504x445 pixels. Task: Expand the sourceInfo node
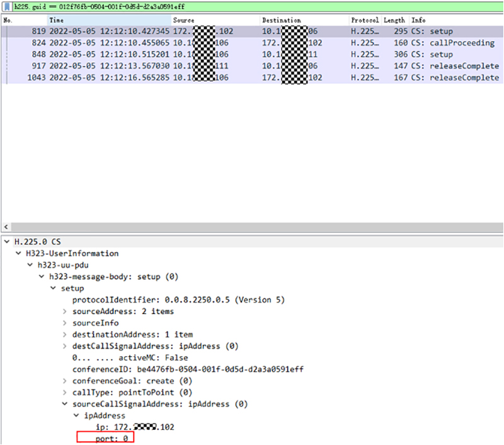coord(65,323)
